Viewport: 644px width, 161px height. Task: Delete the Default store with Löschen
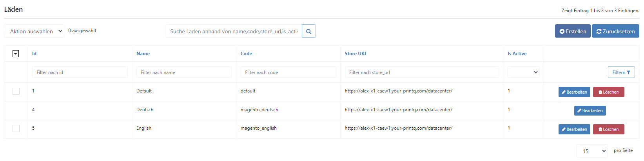(x=608, y=92)
